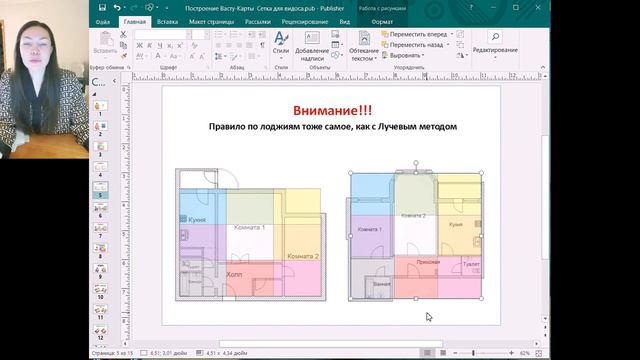Click the horizontal scrollbar thumb
Image resolution: width=640 pixels, height=360 pixels.
(331, 344)
